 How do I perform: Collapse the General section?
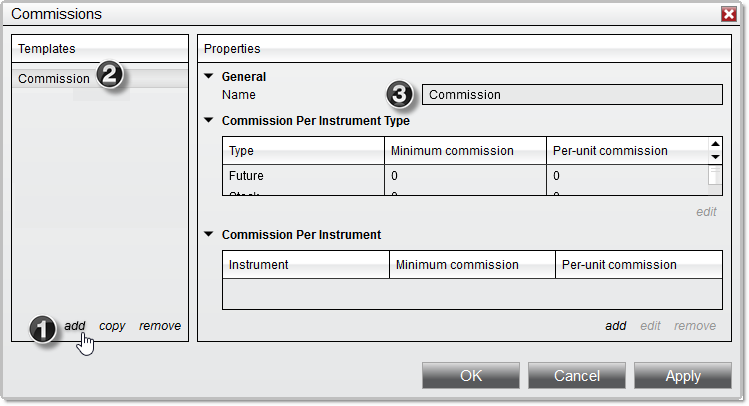pos(209,76)
